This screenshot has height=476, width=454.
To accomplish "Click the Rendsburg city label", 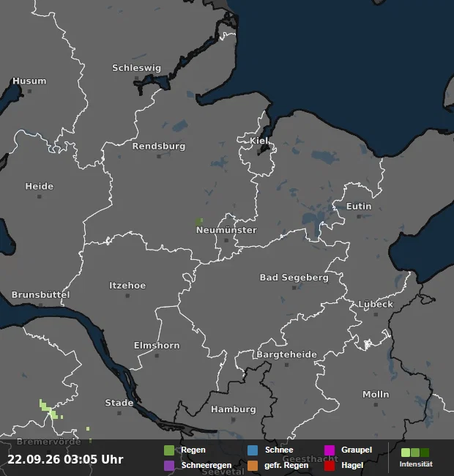I will (x=159, y=146).
